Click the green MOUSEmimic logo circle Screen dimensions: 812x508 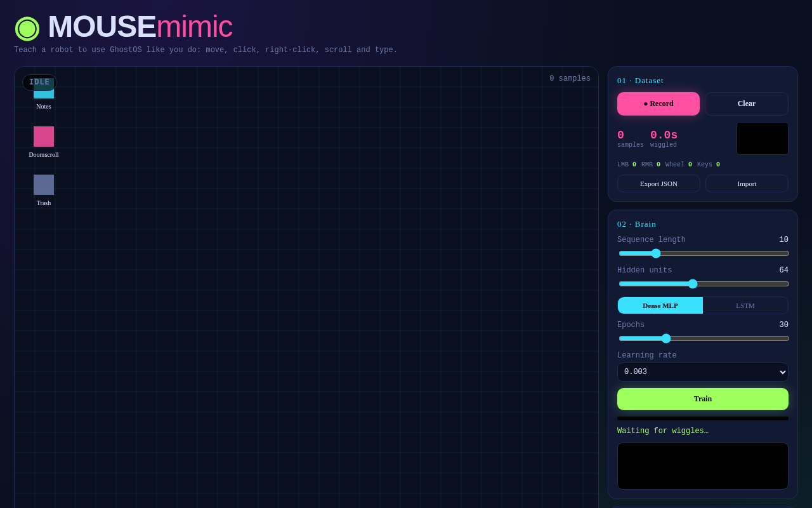[x=27, y=28]
